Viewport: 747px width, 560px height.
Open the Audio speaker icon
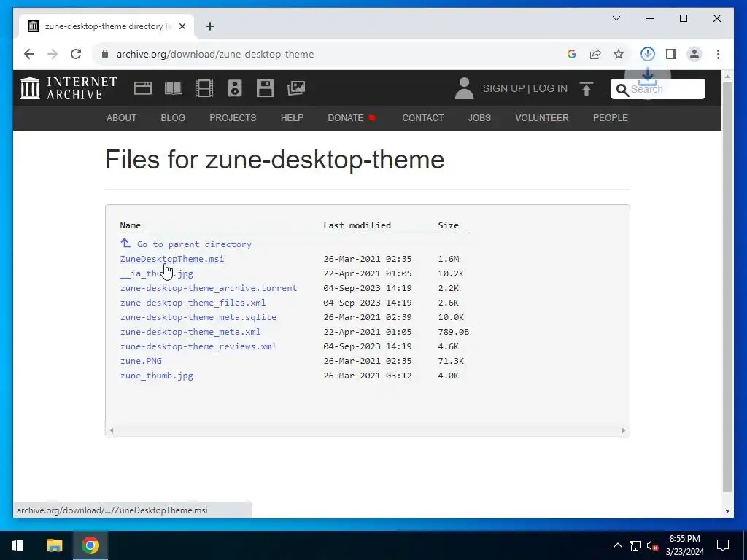[234, 88]
